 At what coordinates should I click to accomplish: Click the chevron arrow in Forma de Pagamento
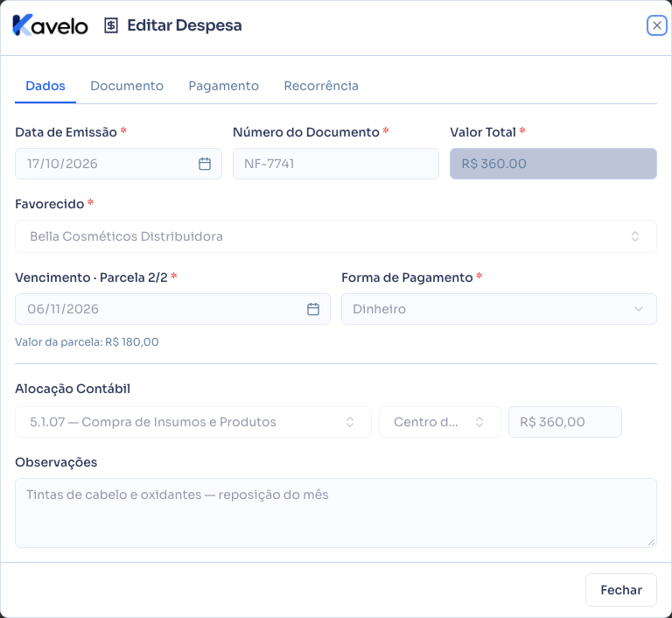[x=639, y=309]
